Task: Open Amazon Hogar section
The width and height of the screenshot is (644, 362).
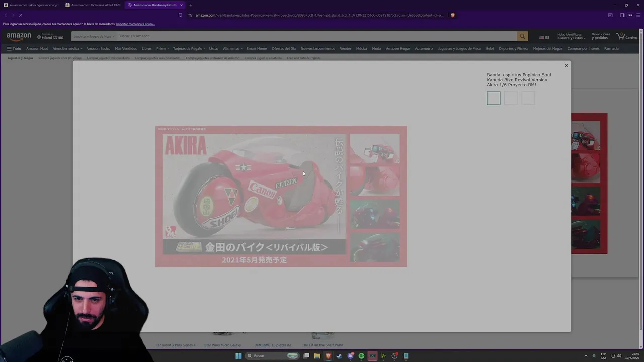Action: pos(398,49)
